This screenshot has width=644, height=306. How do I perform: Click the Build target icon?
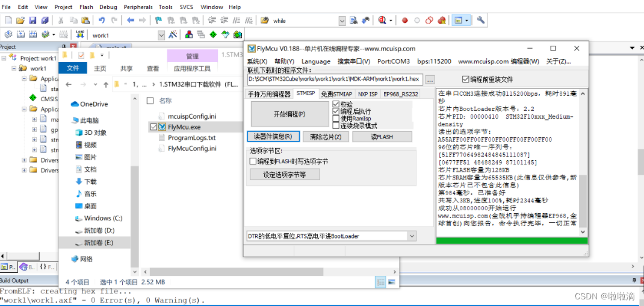pyautogui.click(x=20, y=34)
